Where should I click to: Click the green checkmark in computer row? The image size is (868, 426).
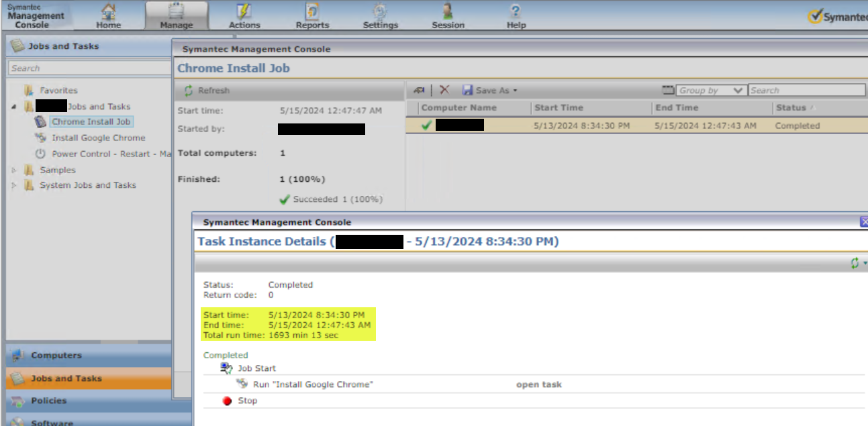point(426,125)
